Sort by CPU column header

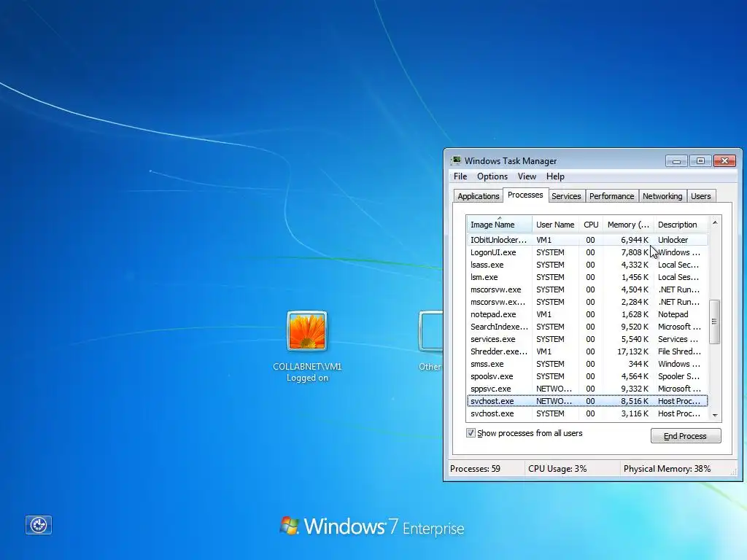coord(591,225)
